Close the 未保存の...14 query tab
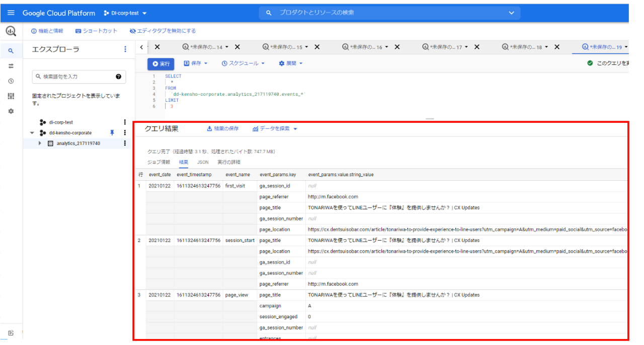The image size is (644, 345). coord(237,47)
